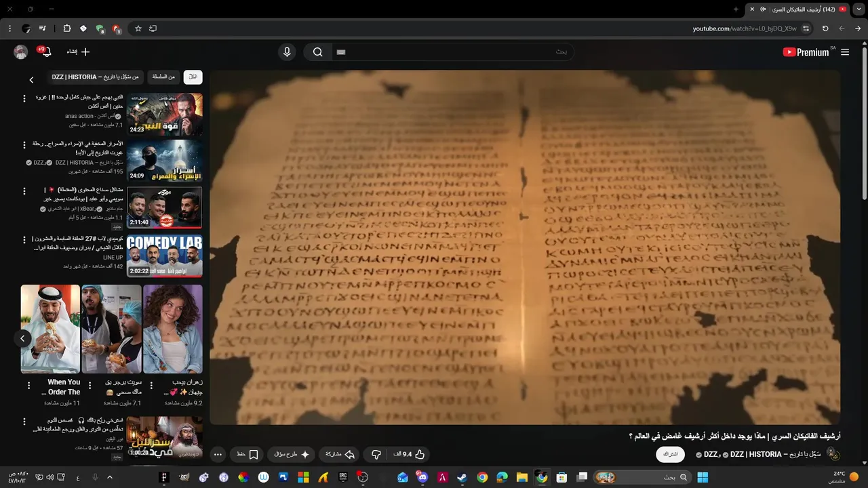The height and width of the screenshot is (488, 868).
Task: Open the tab search dropdown arrow
Action: [x=859, y=9]
